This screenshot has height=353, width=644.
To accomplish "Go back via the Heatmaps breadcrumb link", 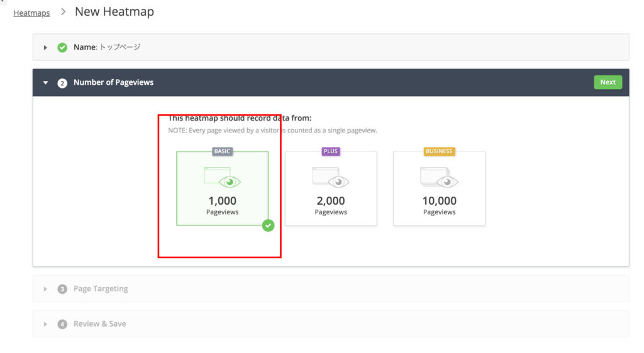I will point(31,13).
